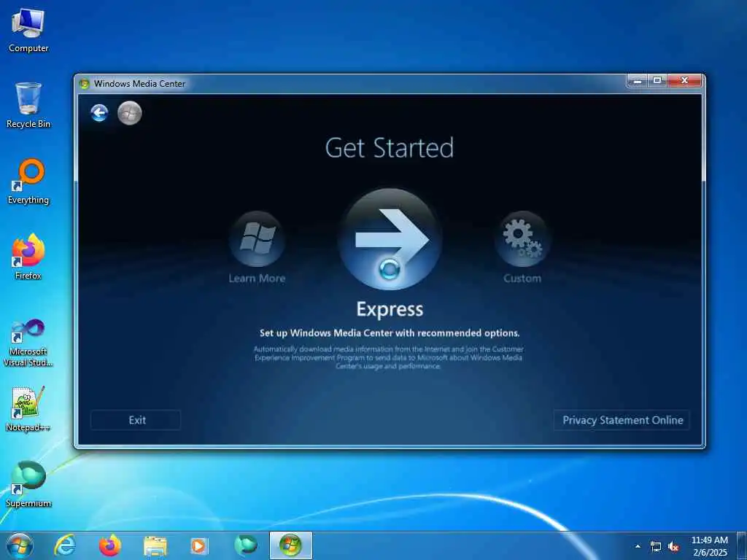Select the Firefox desktop shortcut
This screenshot has width=747, height=560.
(28, 257)
